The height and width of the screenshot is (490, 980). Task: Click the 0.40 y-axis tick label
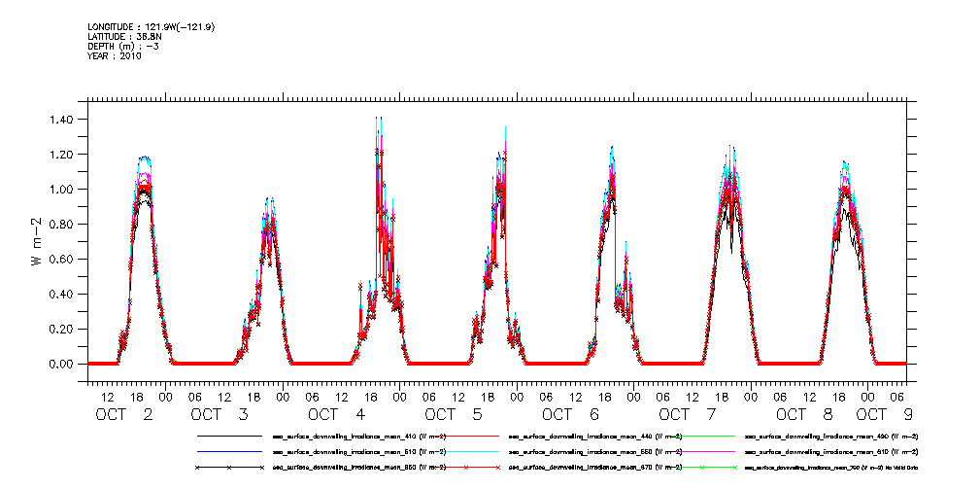(x=61, y=295)
